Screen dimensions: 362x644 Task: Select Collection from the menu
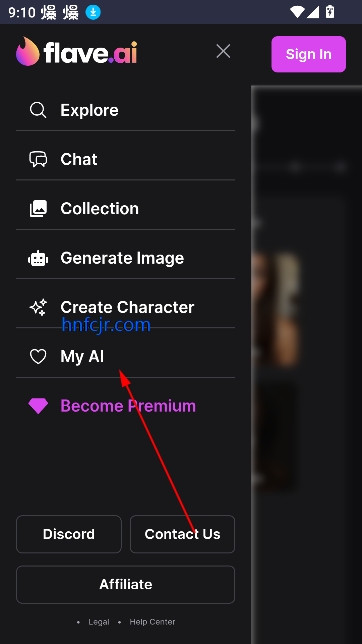click(125, 209)
